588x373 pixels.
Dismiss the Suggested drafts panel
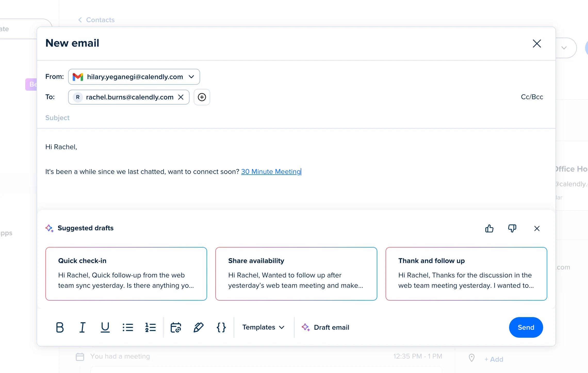(x=537, y=228)
